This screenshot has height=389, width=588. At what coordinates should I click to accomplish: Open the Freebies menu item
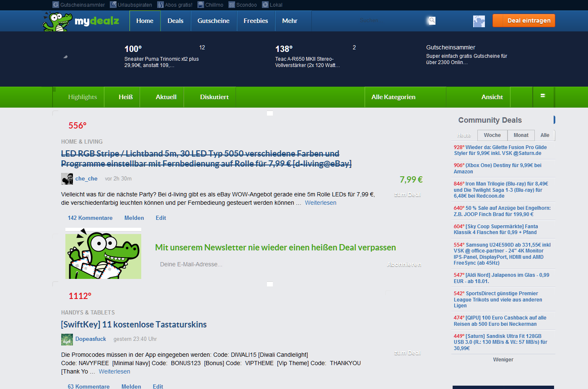256,21
